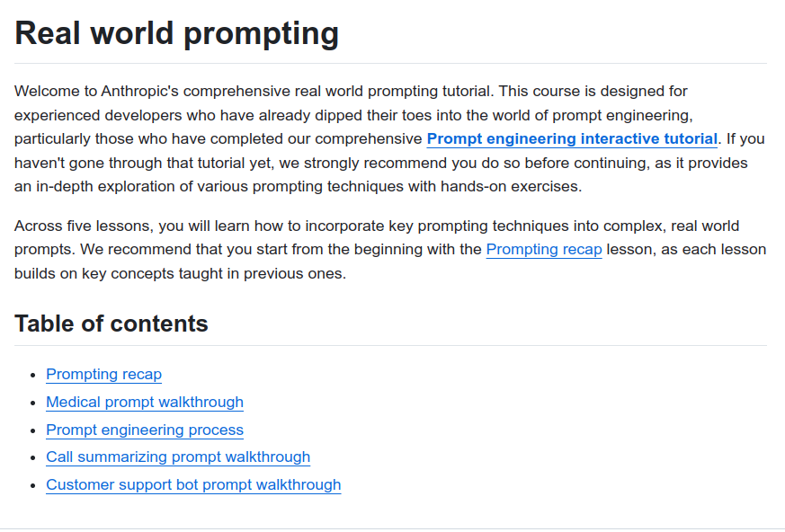Open the Prompt engineering interactive tutorial link
Viewport: 785px width, 532px height.
(572, 139)
